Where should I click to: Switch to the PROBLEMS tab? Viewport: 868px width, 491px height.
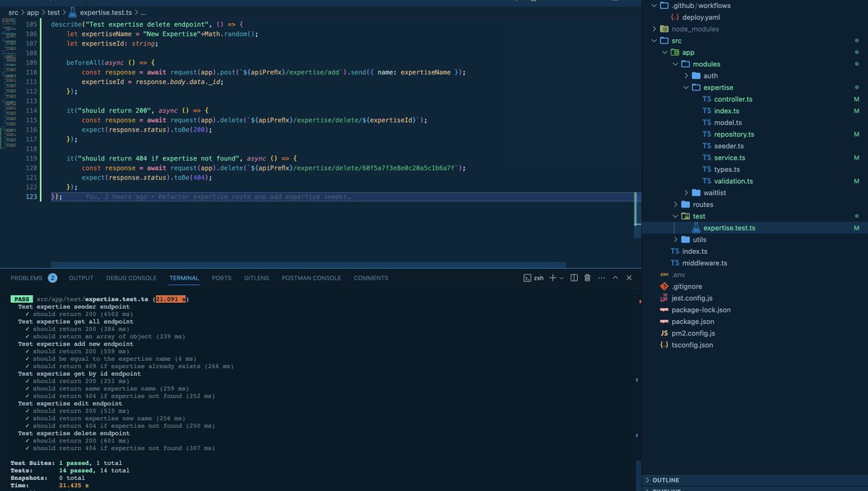pos(26,278)
